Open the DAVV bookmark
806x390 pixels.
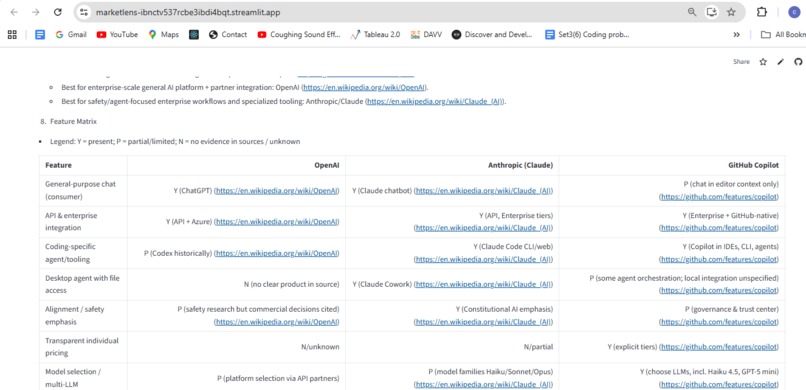click(x=426, y=34)
